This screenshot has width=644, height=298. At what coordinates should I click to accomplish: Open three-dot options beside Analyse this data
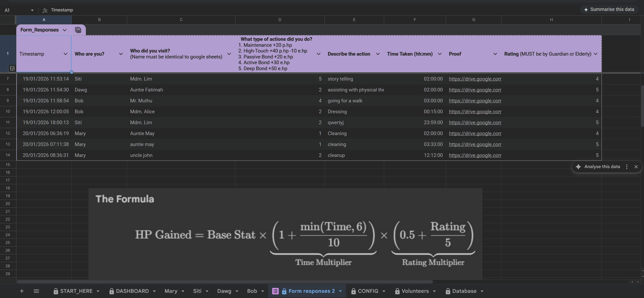[627, 167]
